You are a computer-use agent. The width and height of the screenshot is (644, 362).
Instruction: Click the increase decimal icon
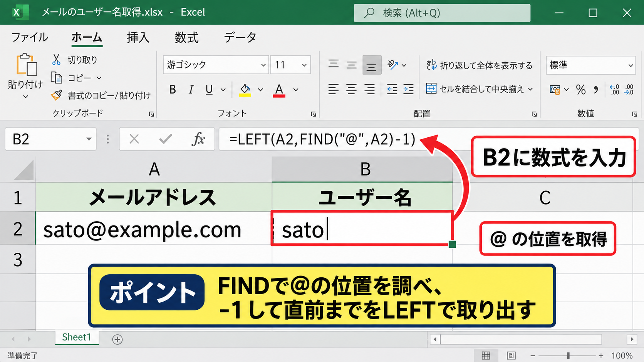coord(614,89)
